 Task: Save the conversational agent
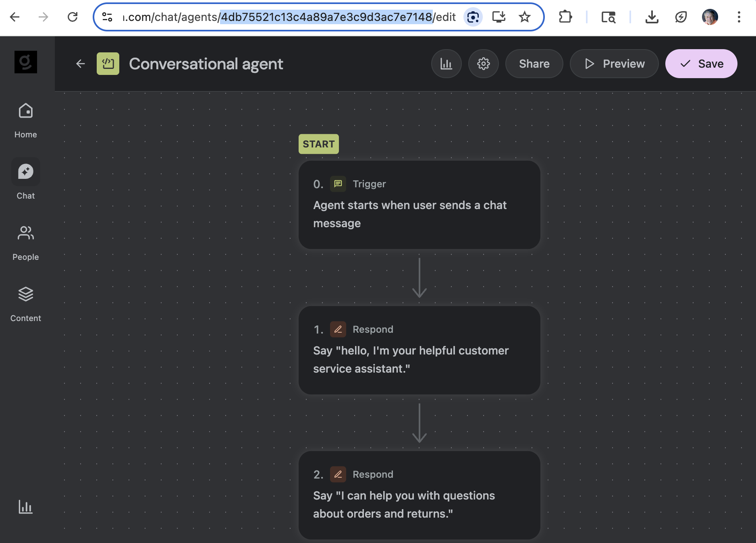(701, 64)
